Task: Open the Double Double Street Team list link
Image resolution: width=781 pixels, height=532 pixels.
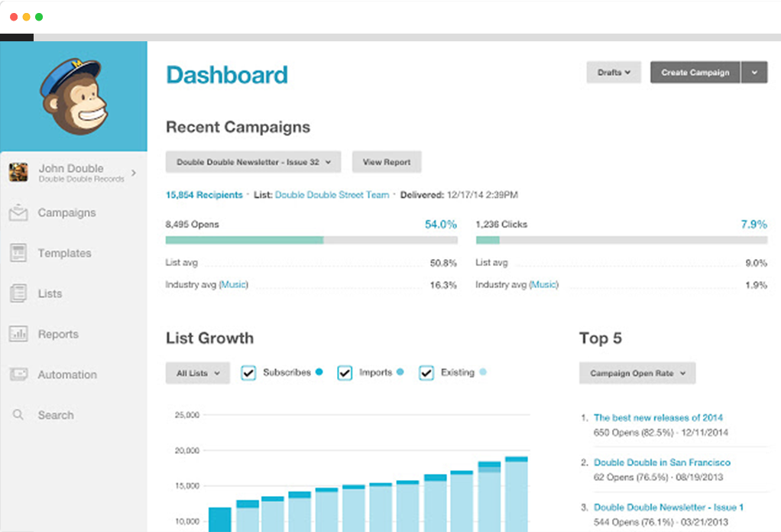Action: (x=332, y=195)
